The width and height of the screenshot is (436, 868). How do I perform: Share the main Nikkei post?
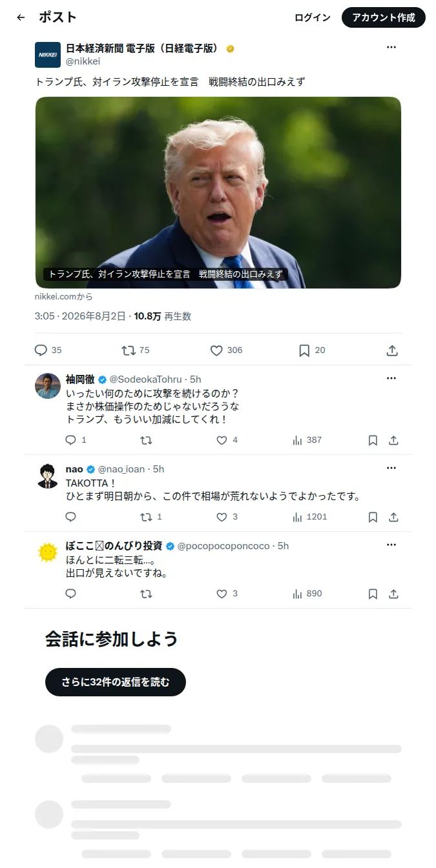click(392, 350)
